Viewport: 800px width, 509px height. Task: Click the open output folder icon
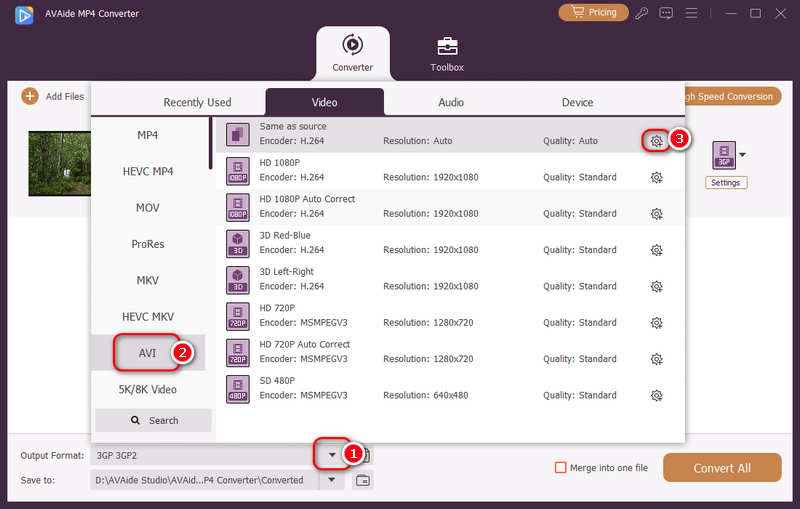363,480
